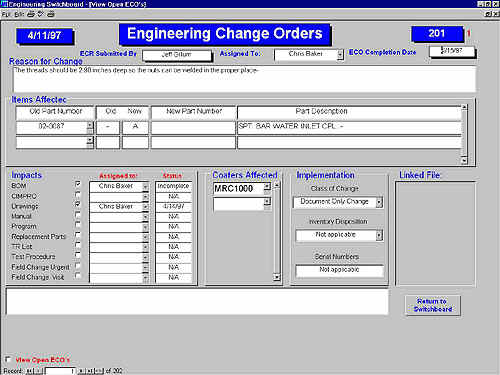This screenshot has width=500, height=375.
Task: Open the MRC1000 Coaters Affected dropdown
Action: click(267, 188)
